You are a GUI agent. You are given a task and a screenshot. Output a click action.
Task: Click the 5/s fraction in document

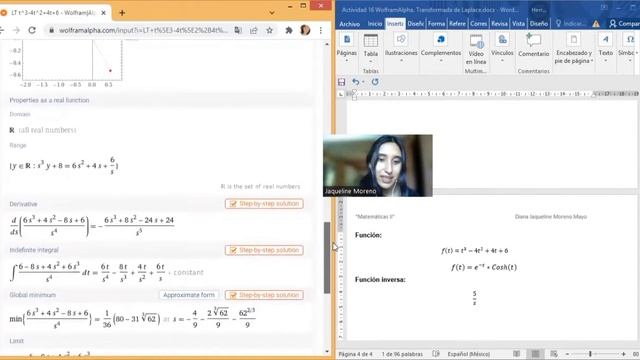[474, 298]
